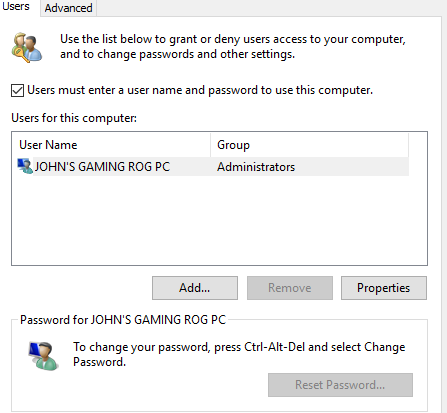Screen dimensions: 447x413
Task: Click the Remove button
Action: click(x=290, y=288)
